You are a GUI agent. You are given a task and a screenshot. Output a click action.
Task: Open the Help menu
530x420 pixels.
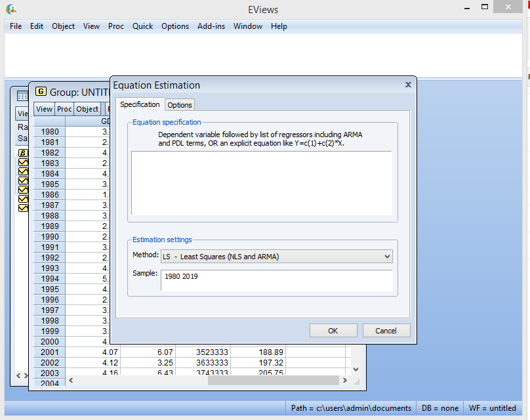coord(279,26)
